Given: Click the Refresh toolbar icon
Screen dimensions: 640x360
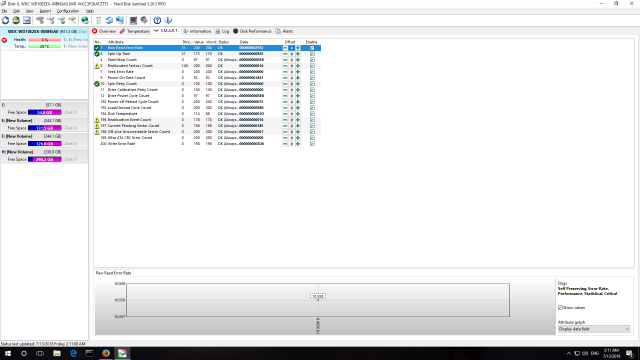Looking at the screenshot, I should tap(5, 20).
